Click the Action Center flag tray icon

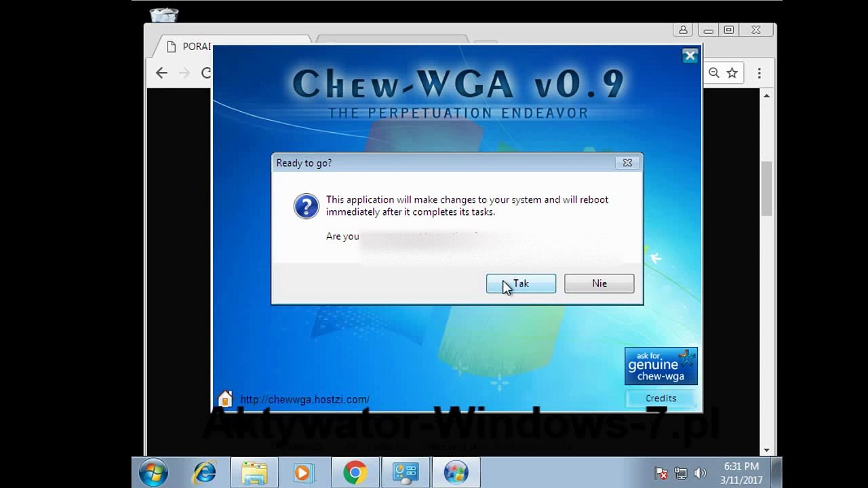tap(661, 473)
